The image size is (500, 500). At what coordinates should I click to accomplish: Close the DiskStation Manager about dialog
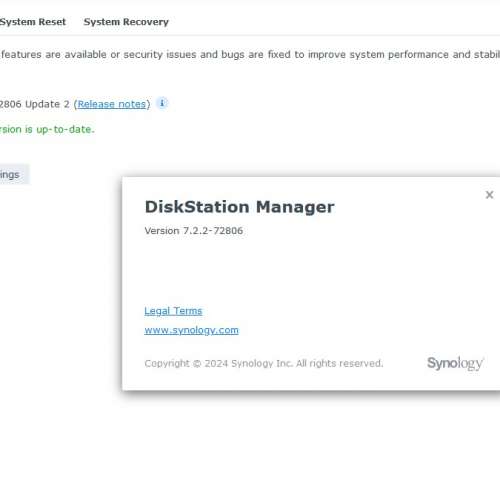[489, 195]
